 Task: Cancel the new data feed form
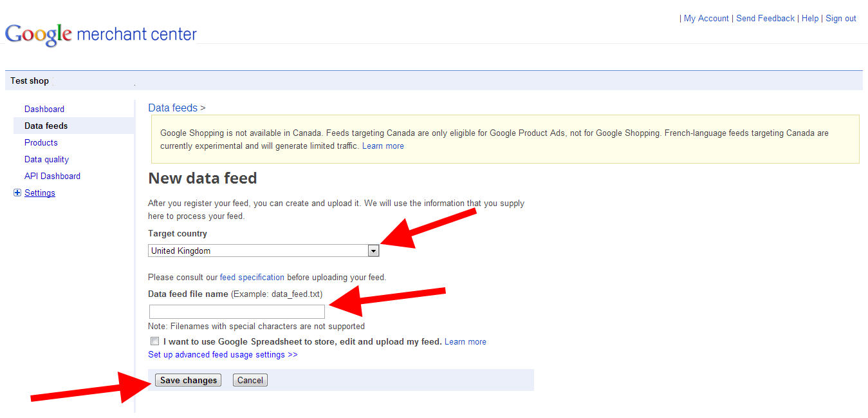click(x=250, y=380)
